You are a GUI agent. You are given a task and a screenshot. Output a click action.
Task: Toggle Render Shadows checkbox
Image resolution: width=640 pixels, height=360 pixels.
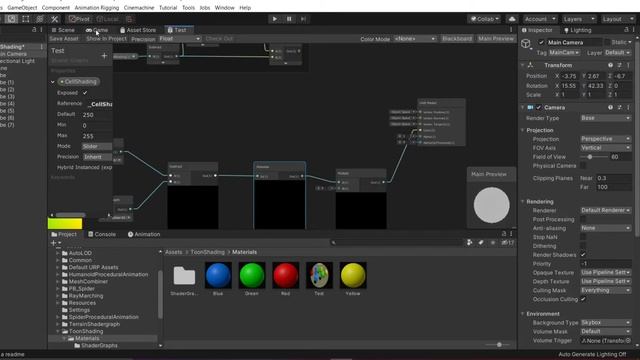[x=583, y=255]
